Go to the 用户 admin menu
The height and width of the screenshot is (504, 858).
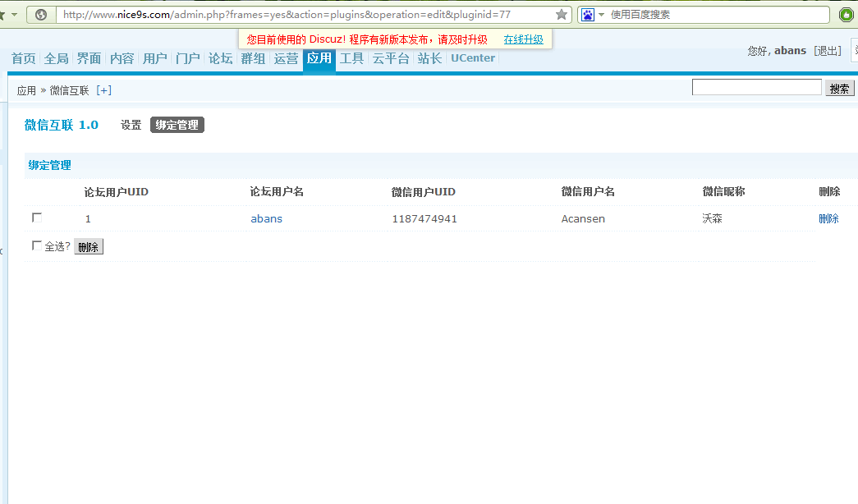[x=154, y=58]
